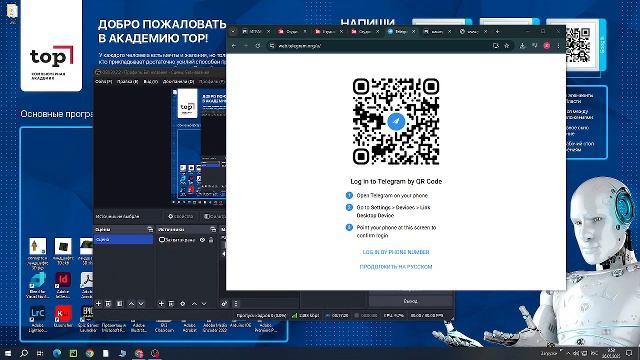Click the Exit button in OBS controls
The width and height of the screenshot is (640, 360).
[x=411, y=301]
